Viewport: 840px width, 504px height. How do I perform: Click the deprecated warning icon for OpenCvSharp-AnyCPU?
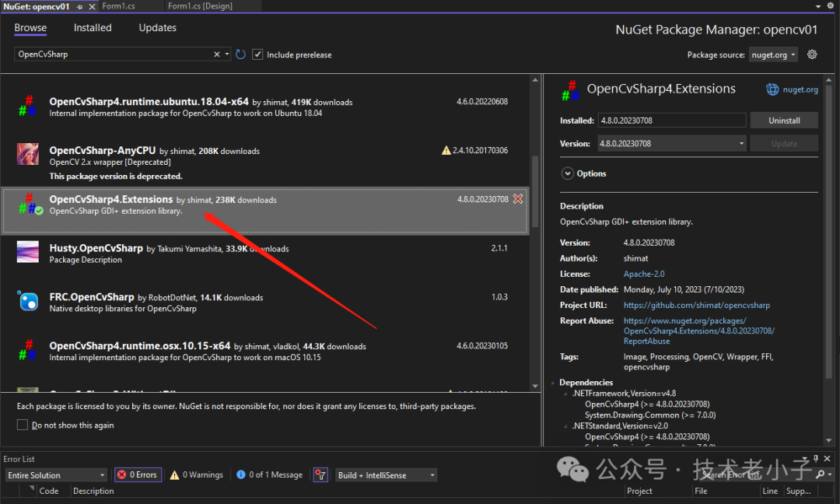click(446, 151)
